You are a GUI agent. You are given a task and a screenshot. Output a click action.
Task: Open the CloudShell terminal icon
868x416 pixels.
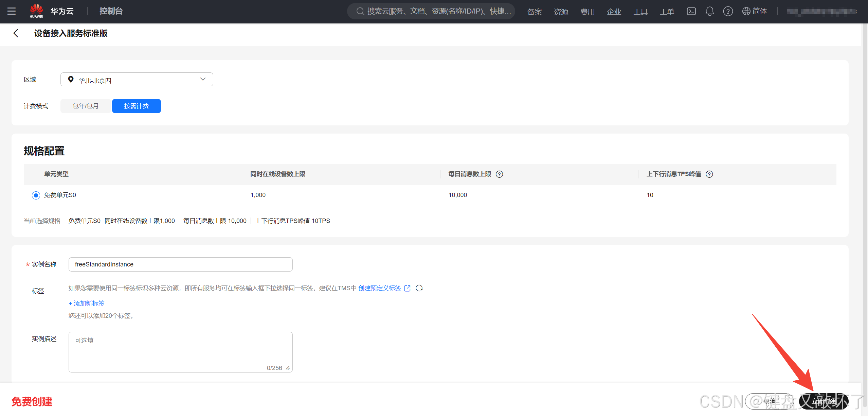pyautogui.click(x=691, y=11)
